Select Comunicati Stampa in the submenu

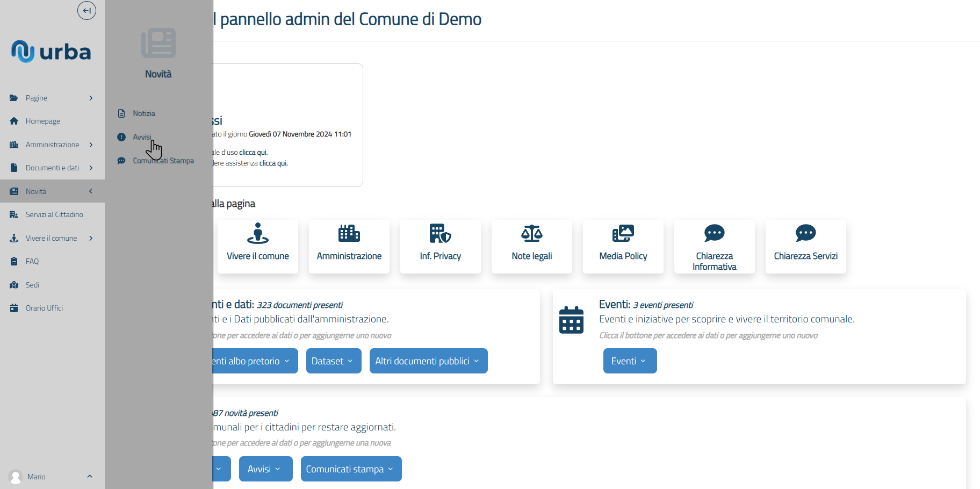163,161
